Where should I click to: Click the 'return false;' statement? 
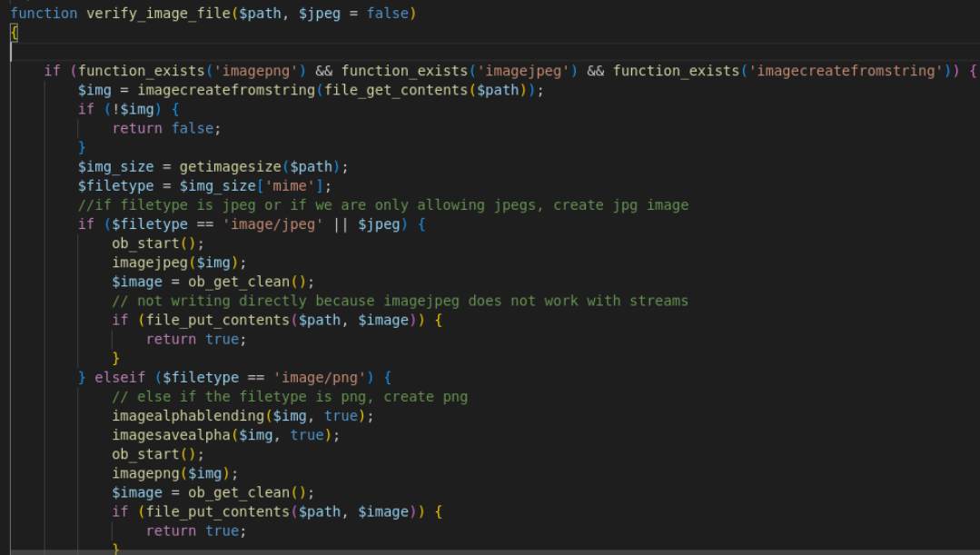point(166,128)
